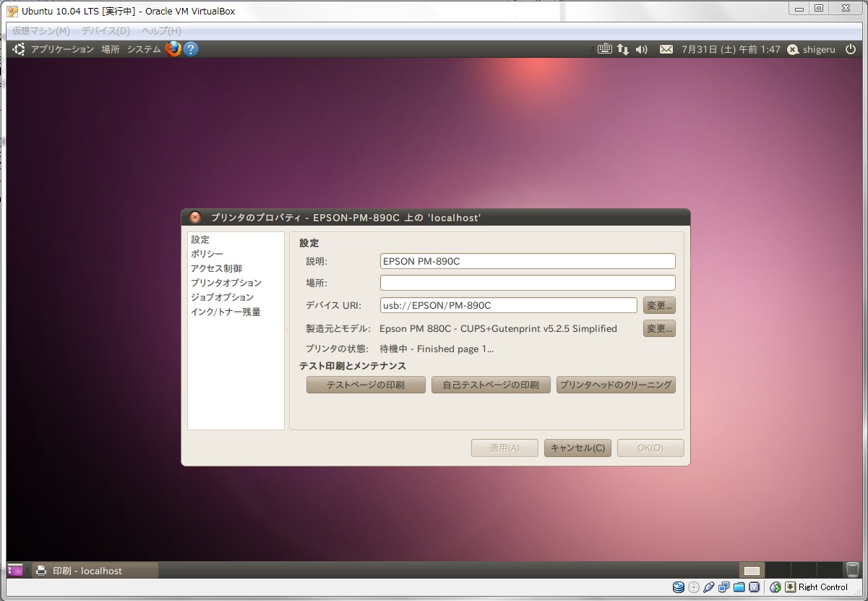Open the システム menu
Screen dimensions: 868x601
coord(144,49)
